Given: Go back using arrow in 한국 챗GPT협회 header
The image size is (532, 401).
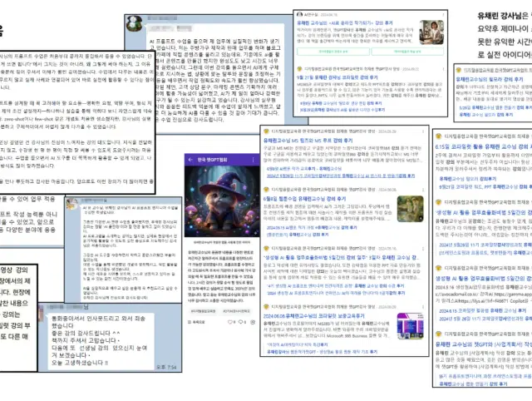Looking at the screenshot, I should coord(190,160).
